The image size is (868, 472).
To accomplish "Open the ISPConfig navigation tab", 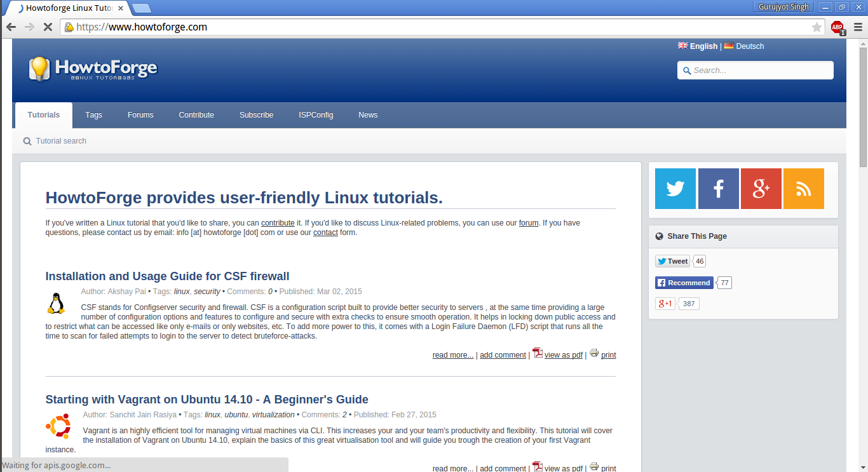I will (316, 115).
